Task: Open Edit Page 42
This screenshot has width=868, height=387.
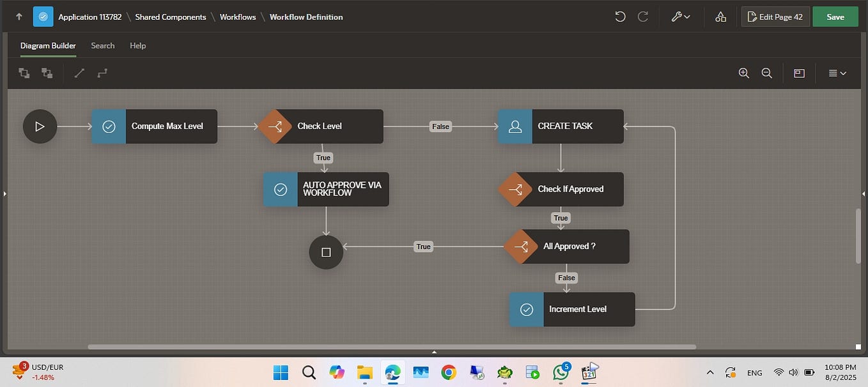Action: [775, 17]
